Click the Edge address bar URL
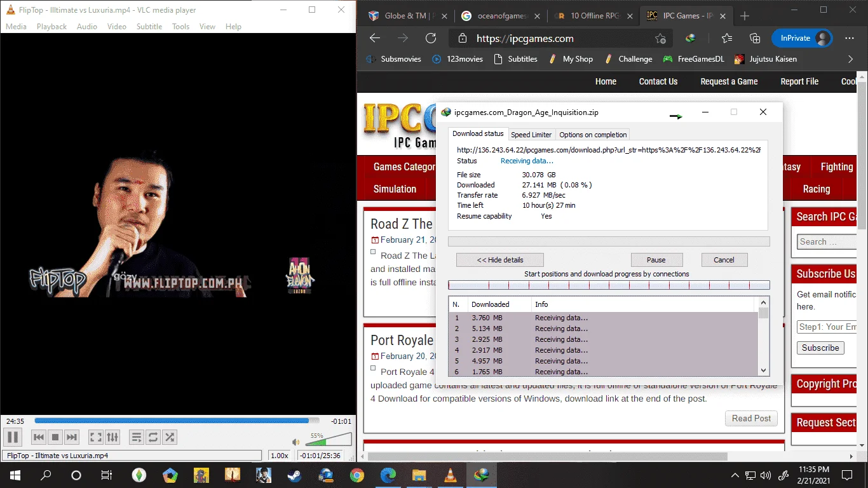 click(525, 39)
